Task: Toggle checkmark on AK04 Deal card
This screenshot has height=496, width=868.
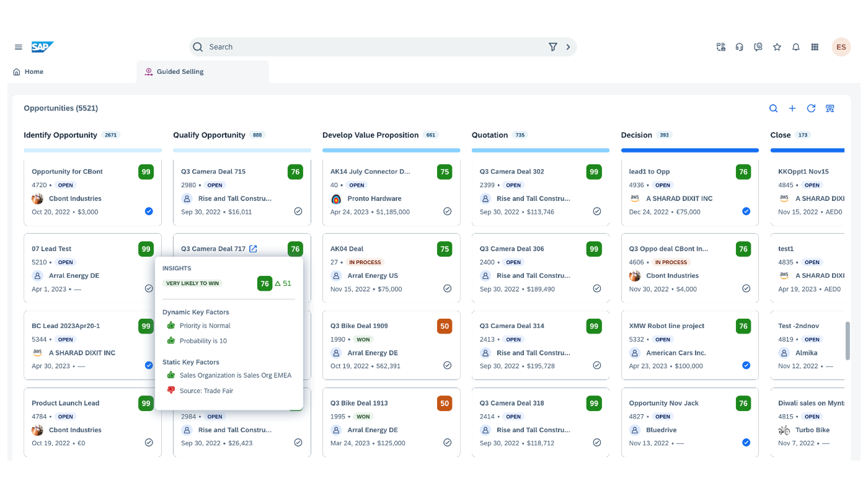Action: [x=447, y=288]
